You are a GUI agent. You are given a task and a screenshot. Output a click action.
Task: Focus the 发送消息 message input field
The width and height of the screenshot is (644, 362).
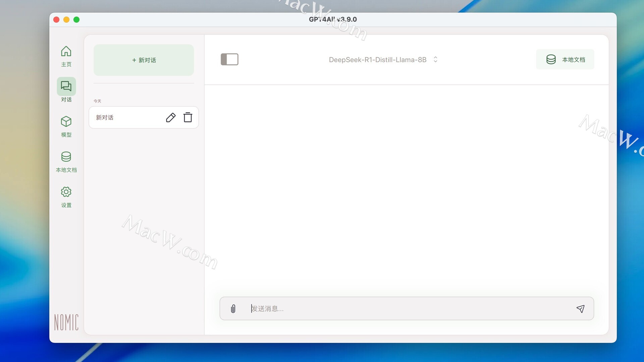(407, 308)
